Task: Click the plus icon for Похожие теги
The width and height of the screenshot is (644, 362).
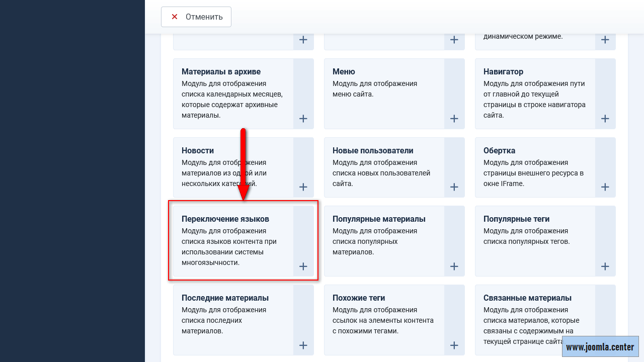Action: (454, 345)
